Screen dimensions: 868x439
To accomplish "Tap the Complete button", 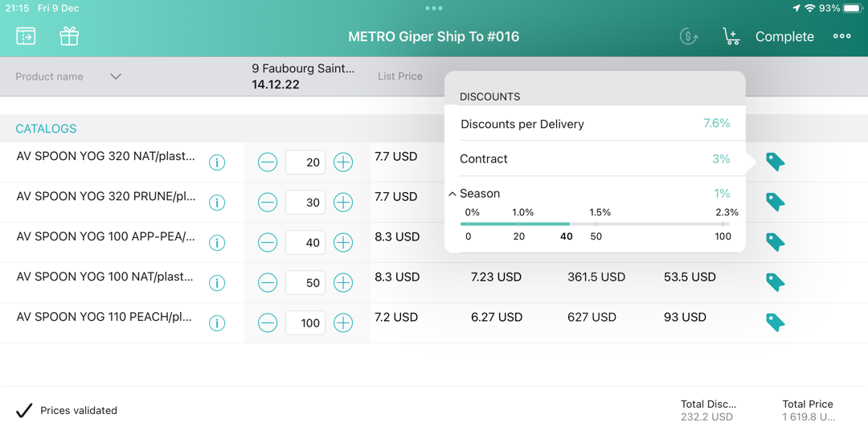I will pos(784,36).
